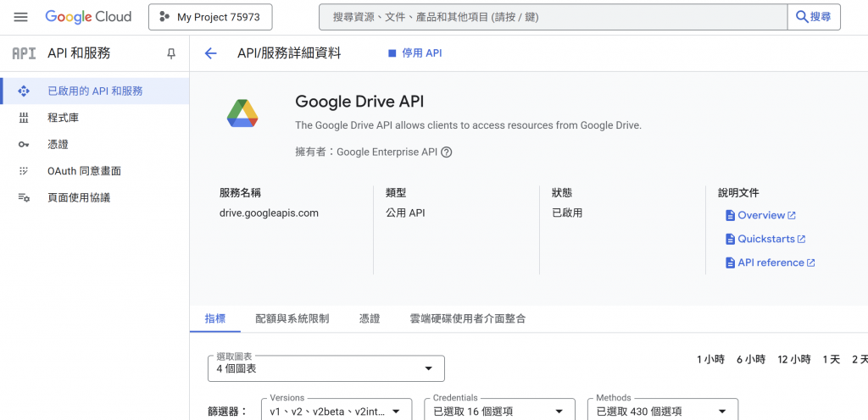Switch to the 配額與系統限制 tab

pos(292,318)
